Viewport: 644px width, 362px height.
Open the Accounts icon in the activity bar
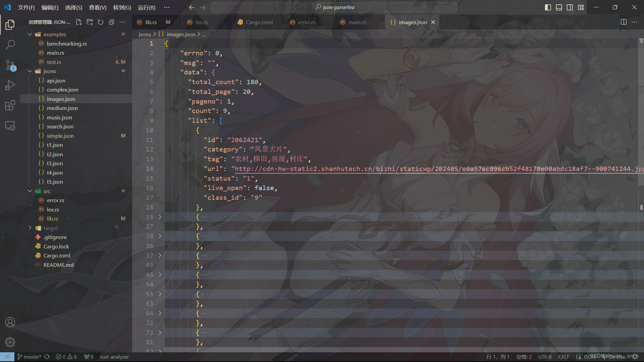10,322
